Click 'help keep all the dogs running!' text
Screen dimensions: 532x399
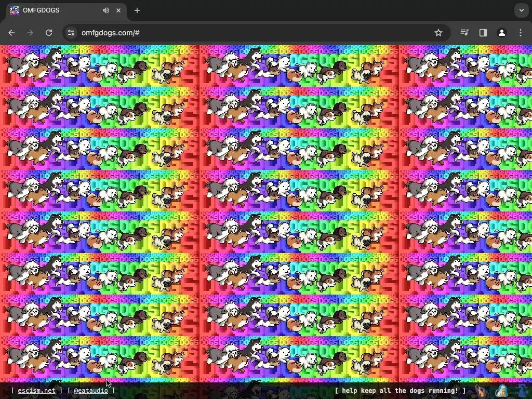[x=400, y=391]
